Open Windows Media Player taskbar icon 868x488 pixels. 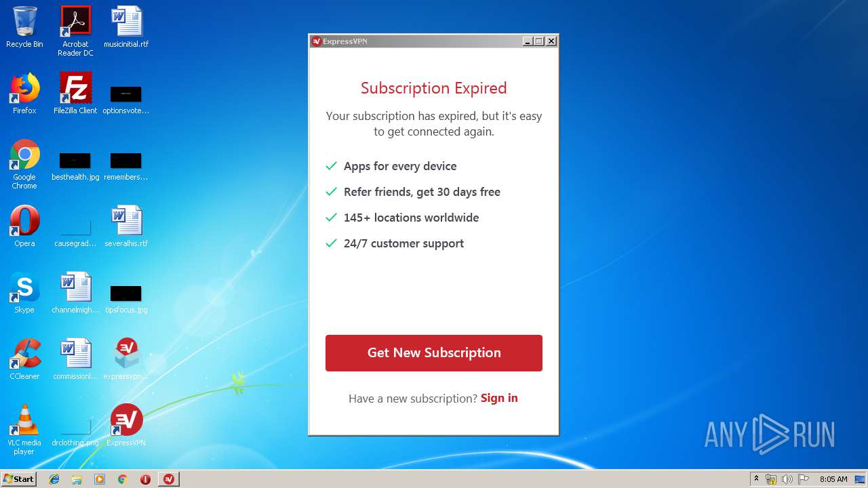[100, 479]
